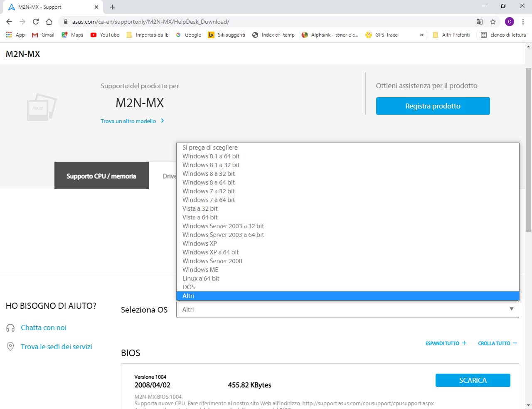The width and height of the screenshot is (532, 409).
Task: Go back to the previous page
Action: click(9, 22)
